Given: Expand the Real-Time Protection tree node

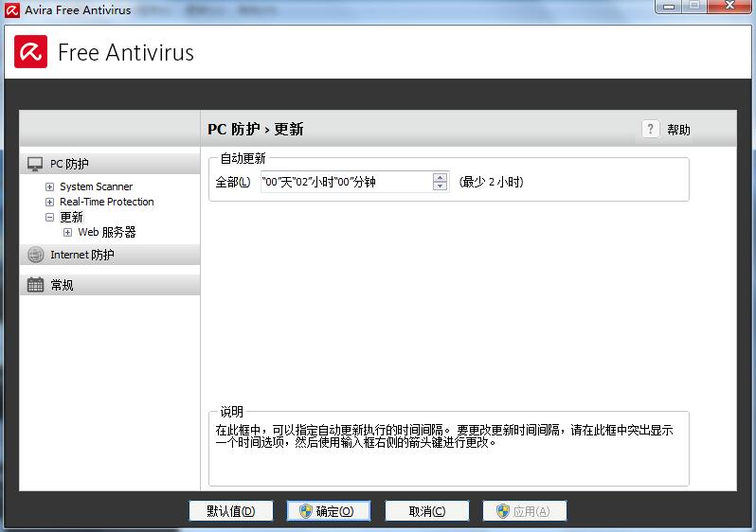Looking at the screenshot, I should coord(50,202).
